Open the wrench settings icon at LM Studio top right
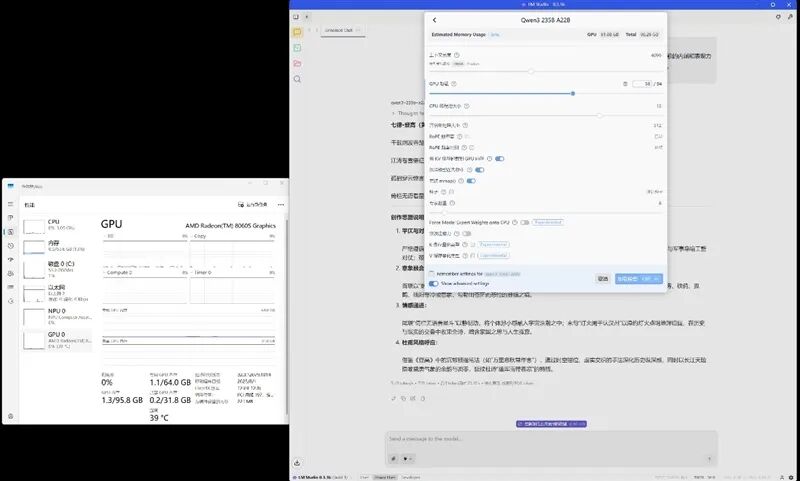 click(x=790, y=17)
